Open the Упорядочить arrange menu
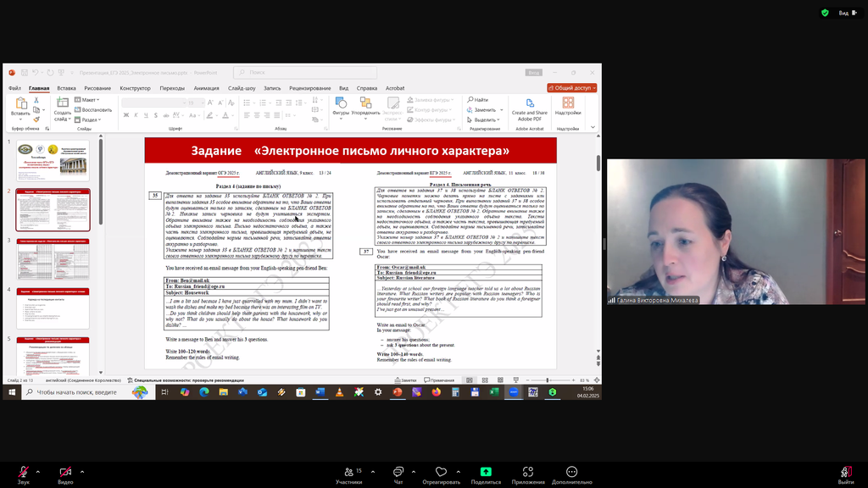The width and height of the screenshot is (868, 488). pos(365,108)
